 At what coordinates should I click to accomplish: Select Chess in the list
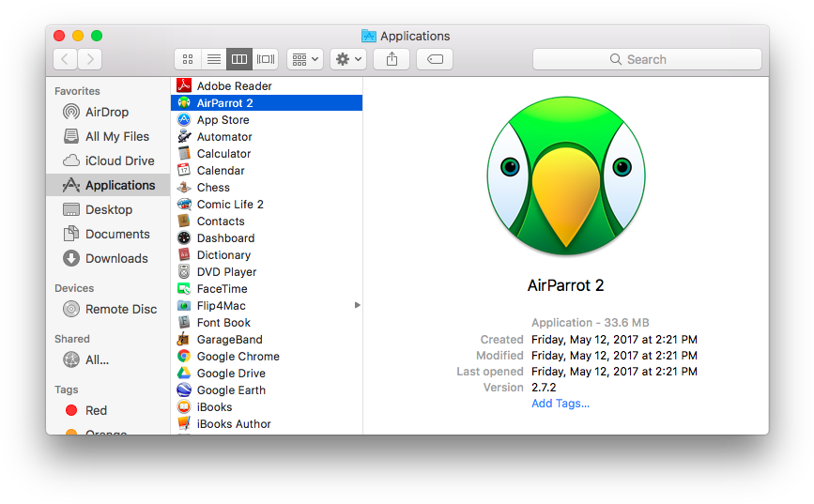click(267, 188)
